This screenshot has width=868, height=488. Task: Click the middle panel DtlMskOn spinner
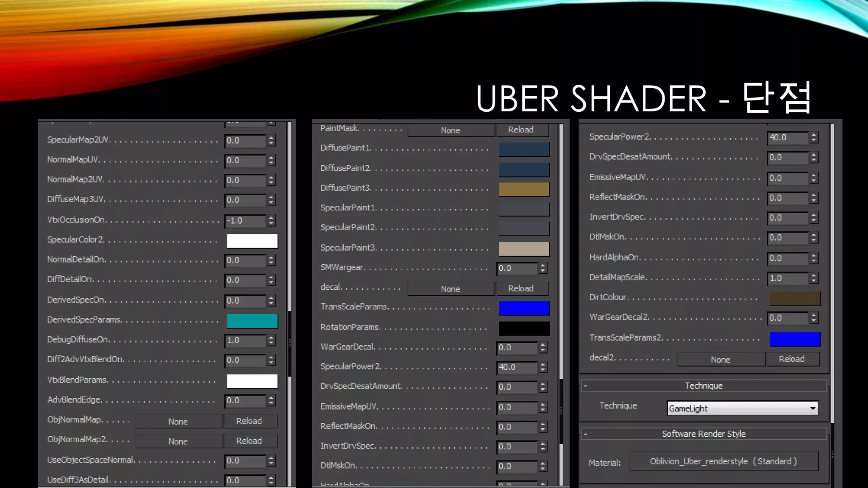pos(543,466)
